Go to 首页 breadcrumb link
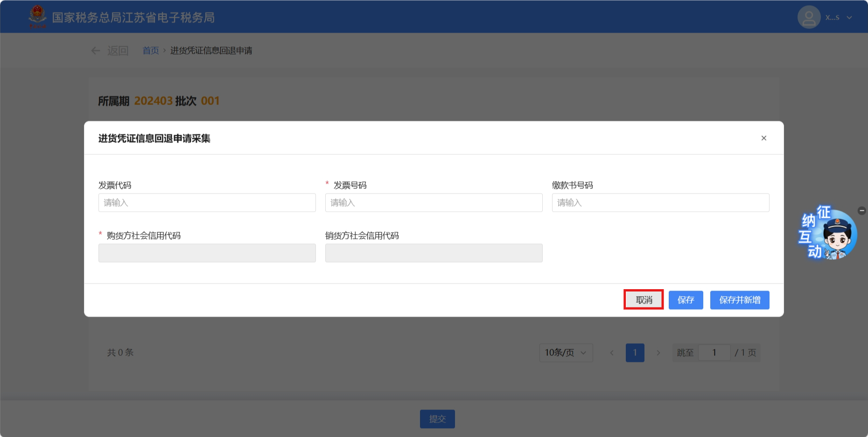Viewport: 868px width, 437px height. pyautogui.click(x=150, y=51)
